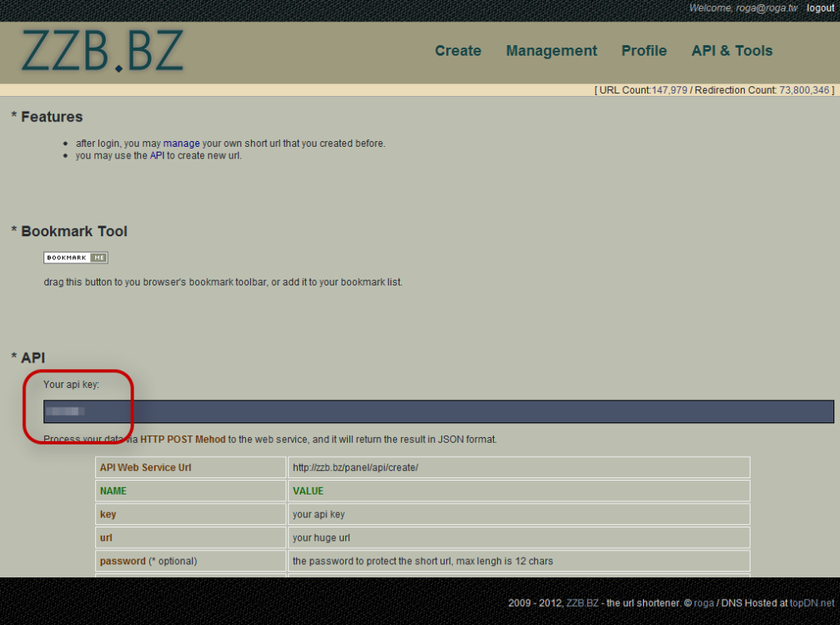Click the NAME column header cell
The width and height of the screenshot is (840, 625).
pos(190,491)
